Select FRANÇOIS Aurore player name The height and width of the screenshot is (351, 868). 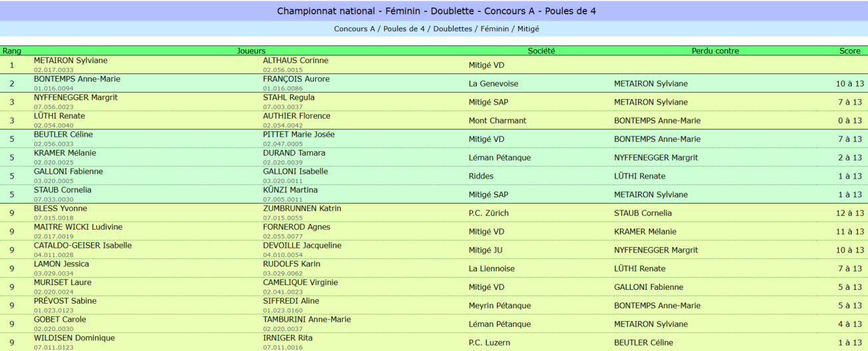296,79
